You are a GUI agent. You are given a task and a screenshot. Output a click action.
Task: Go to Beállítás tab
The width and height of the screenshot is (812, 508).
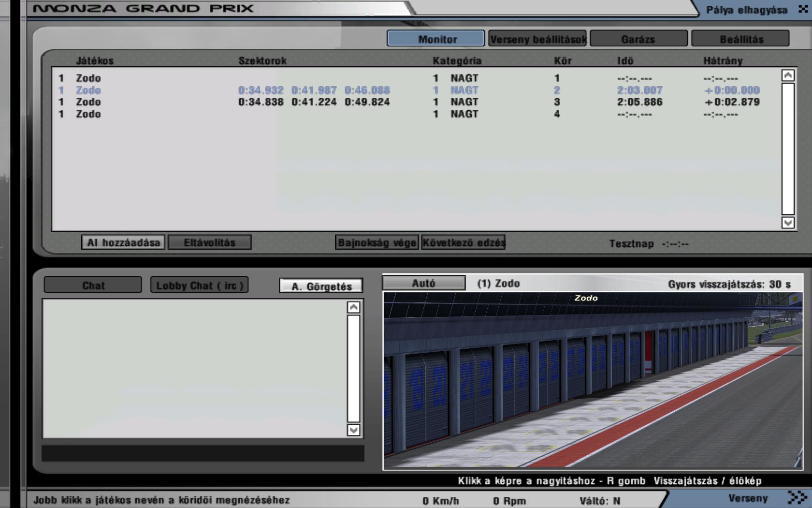[x=740, y=39]
